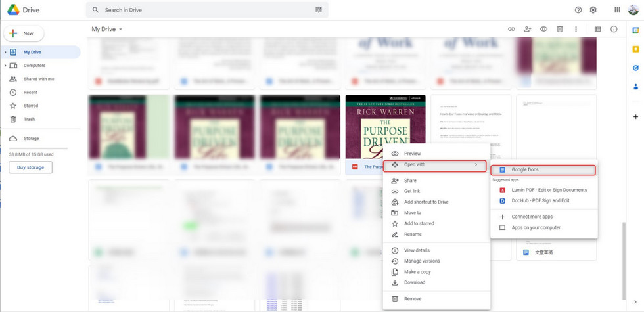Click the Share person-plus toolbar icon

(528, 29)
